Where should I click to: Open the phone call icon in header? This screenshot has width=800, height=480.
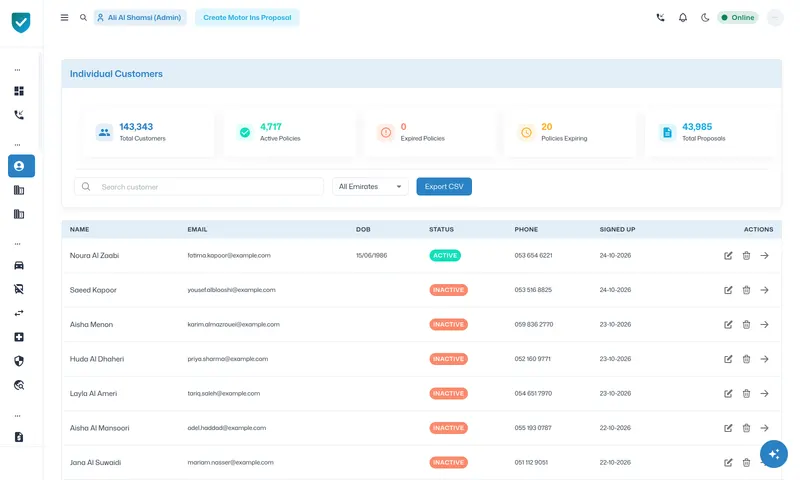(660, 17)
